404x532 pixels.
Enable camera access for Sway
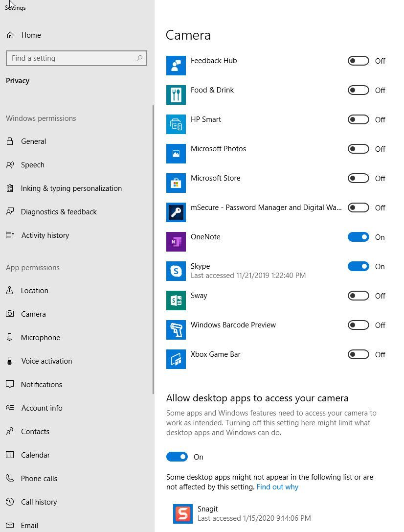click(358, 296)
